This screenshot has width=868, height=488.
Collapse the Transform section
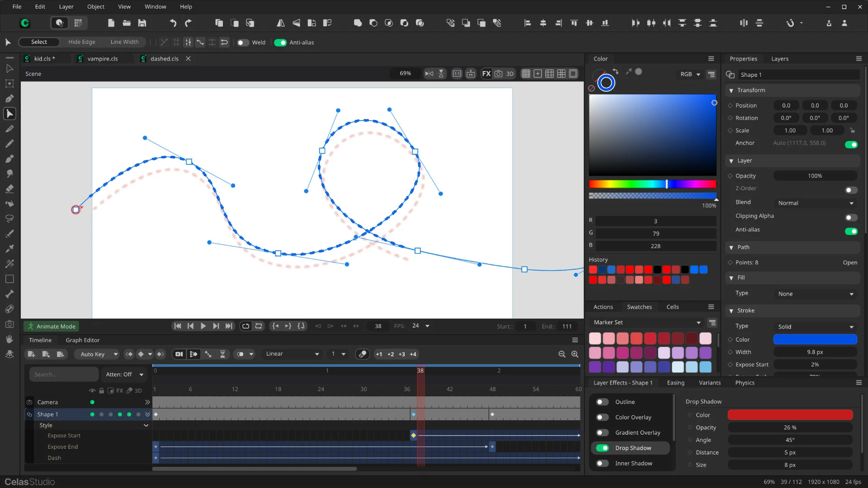(731, 90)
